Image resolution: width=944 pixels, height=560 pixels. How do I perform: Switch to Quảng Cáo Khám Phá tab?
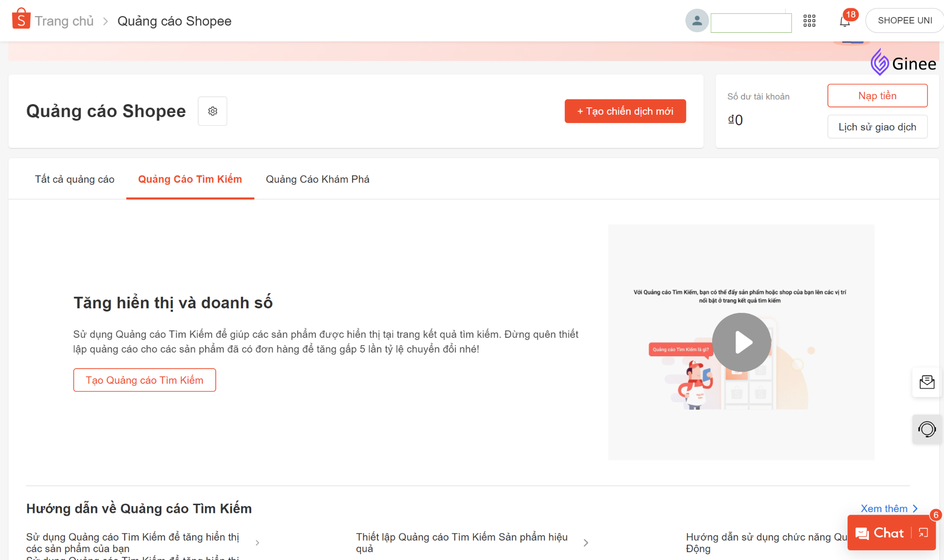[318, 179]
